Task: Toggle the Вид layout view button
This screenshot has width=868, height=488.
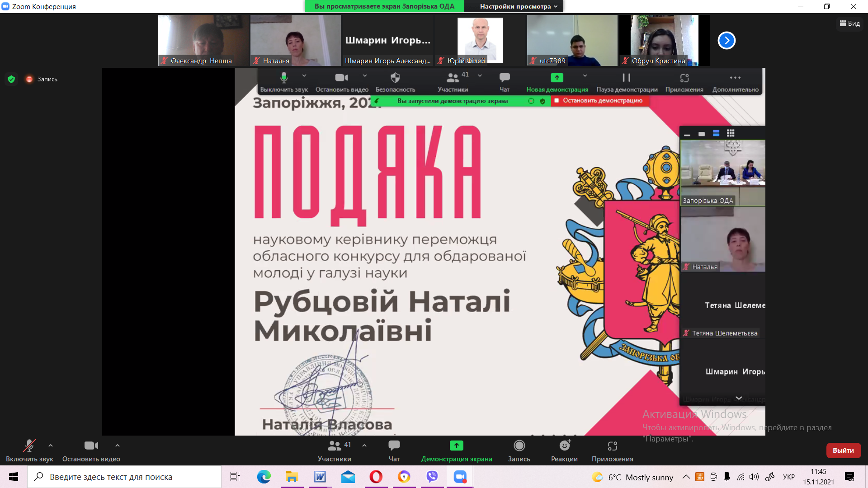Action: pos(850,23)
